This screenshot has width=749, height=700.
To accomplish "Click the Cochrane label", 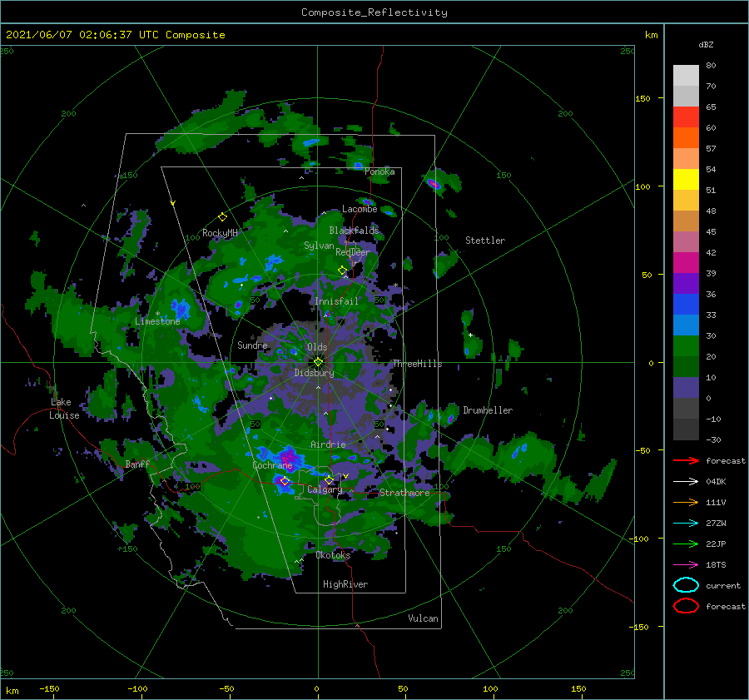I will point(272,465).
